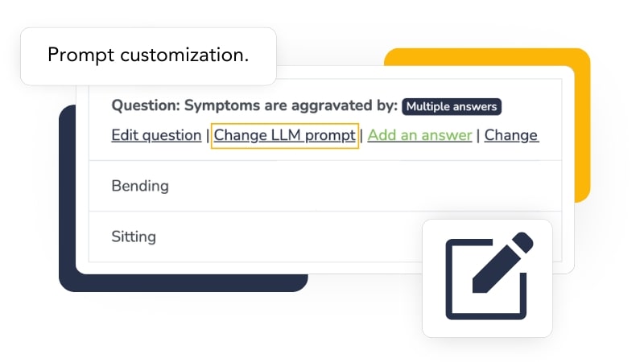Open the Edit question link

pyautogui.click(x=156, y=135)
